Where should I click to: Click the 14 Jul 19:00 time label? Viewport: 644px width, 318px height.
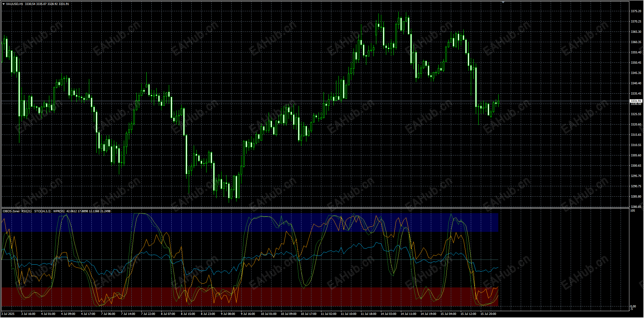click(x=428, y=314)
